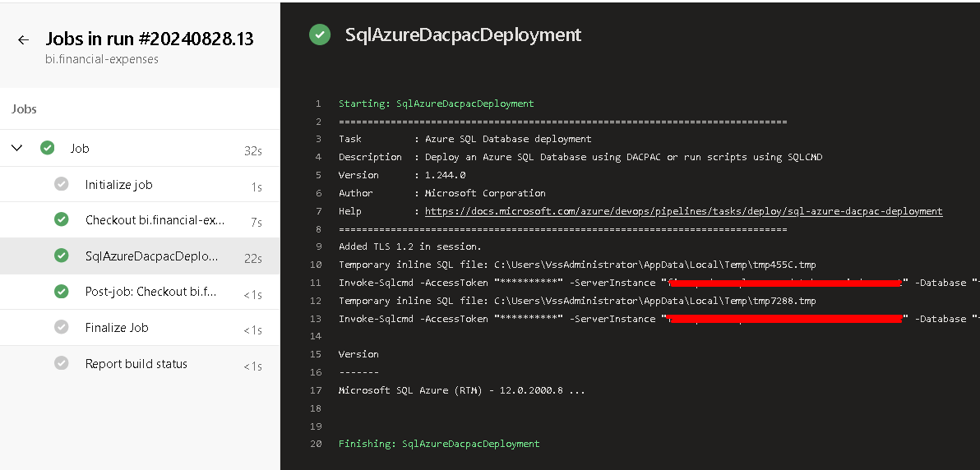Click log line 'Finishing: SqlAzureDacpacDeployment'
The width and height of the screenshot is (980, 470).
439,444
